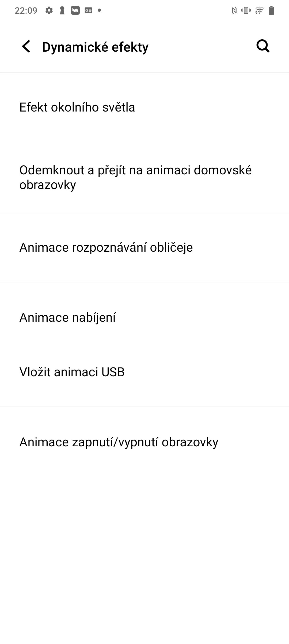
Task: Tap the Wi-Fi signal status icon
Action: tap(259, 11)
